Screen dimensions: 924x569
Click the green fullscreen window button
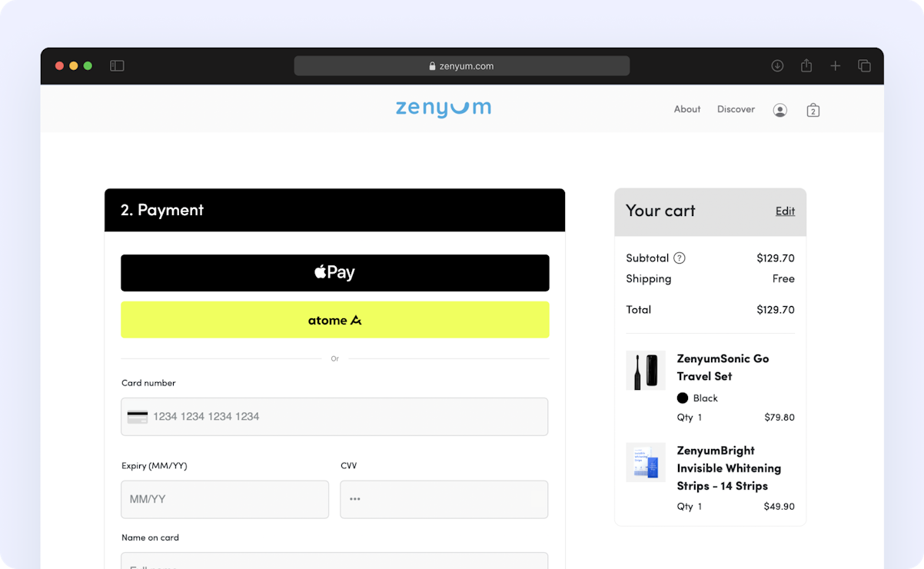pyautogui.click(x=88, y=66)
